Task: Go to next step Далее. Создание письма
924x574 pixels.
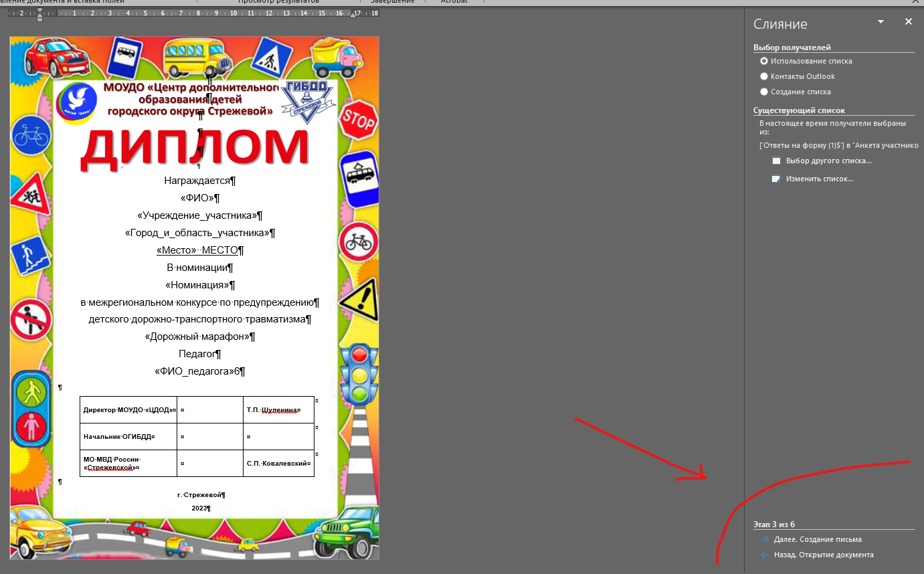Action: point(818,539)
